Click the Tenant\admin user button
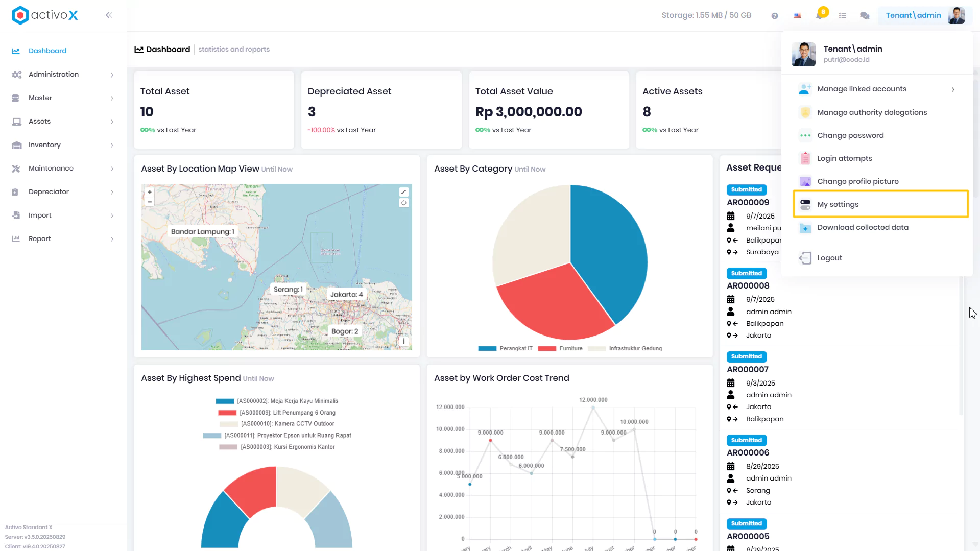Screen dimensions: 980x551 point(925,15)
